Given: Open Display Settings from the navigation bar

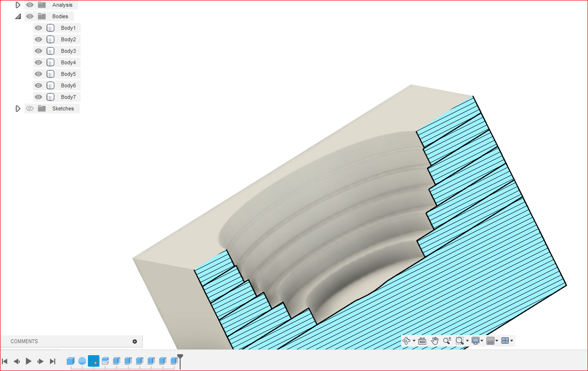Looking at the screenshot, I should click(x=475, y=340).
